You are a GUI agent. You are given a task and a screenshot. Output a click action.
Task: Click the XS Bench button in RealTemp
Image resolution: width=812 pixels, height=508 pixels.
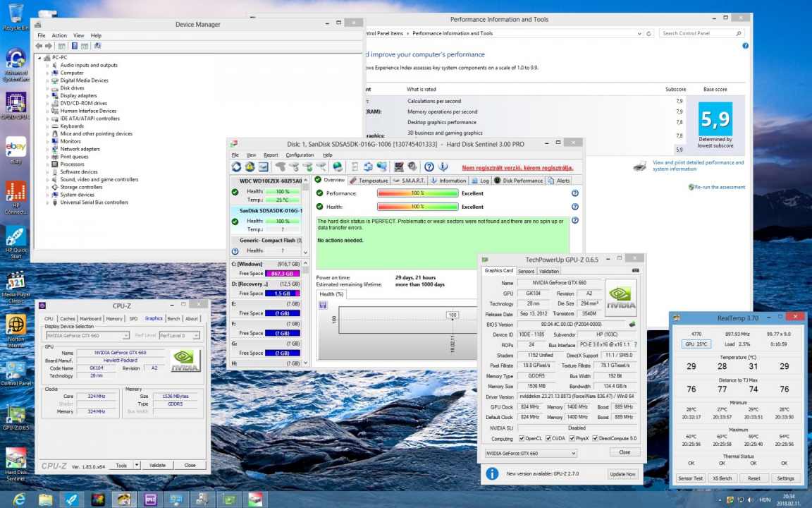pyautogui.click(x=722, y=478)
